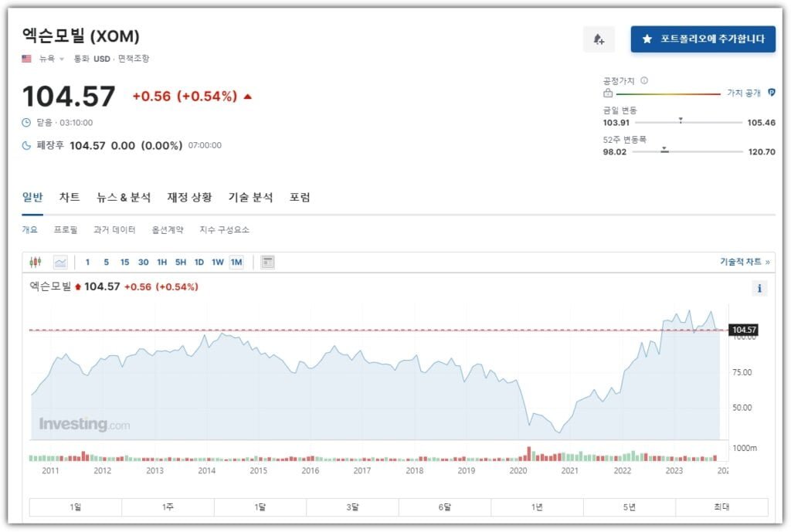This screenshot has width=791, height=532.
Task: Set chart interval to 15 minutes
Action: pyautogui.click(x=124, y=263)
